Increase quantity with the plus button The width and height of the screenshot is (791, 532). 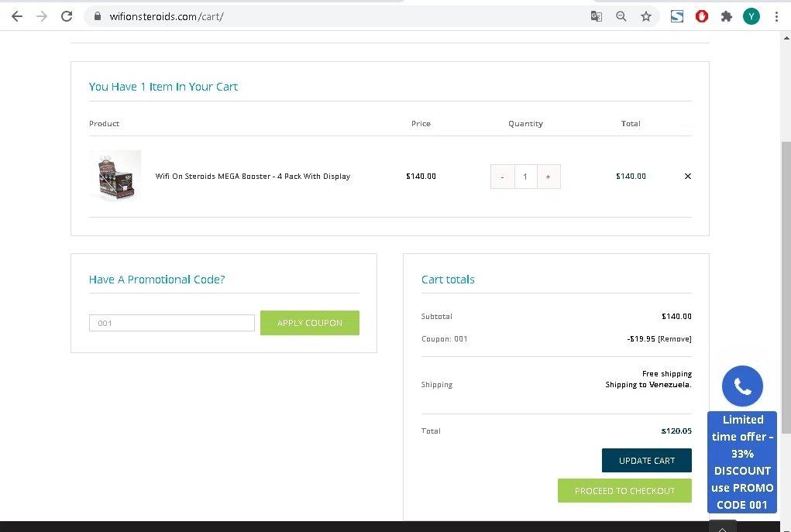click(x=549, y=177)
